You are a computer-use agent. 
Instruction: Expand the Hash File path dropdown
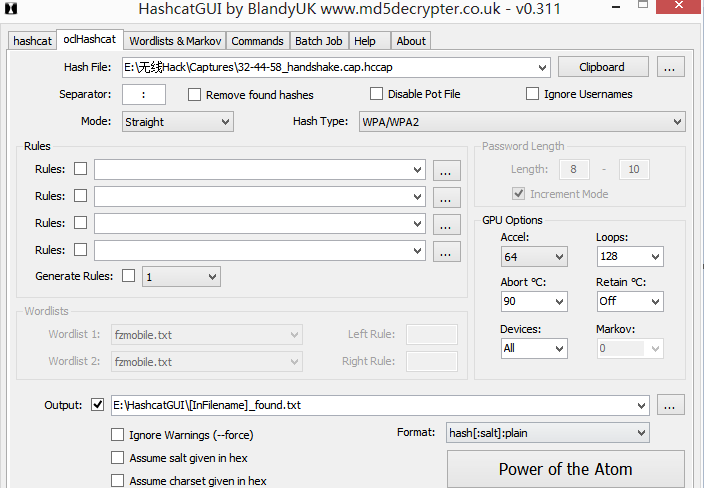(x=542, y=68)
